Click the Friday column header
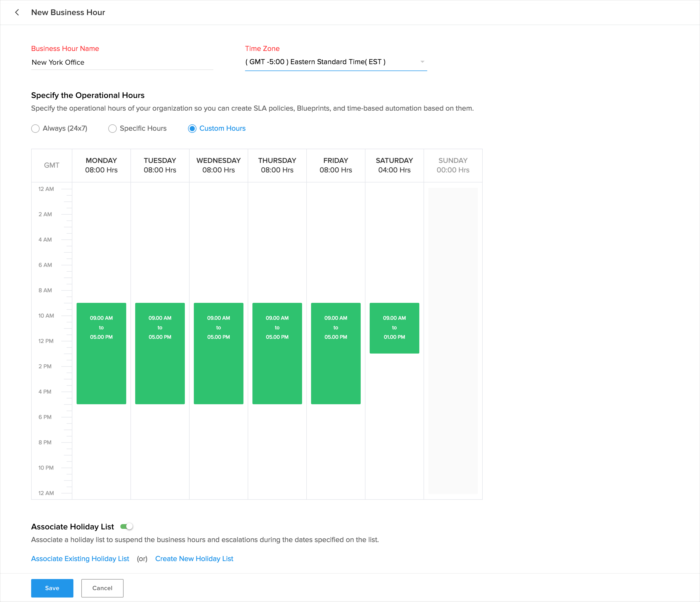This screenshot has height=602, width=700. tap(335, 165)
